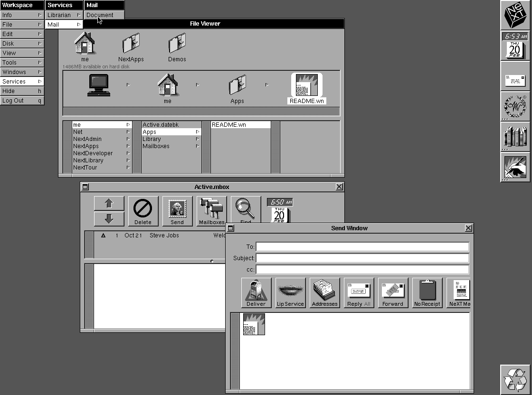
Task: Expand NextApps in the browser column
Action: (102, 146)
